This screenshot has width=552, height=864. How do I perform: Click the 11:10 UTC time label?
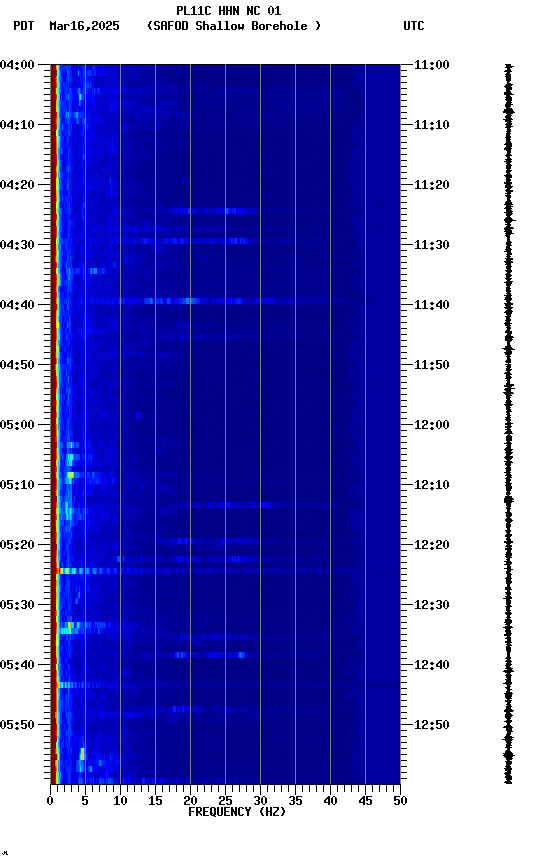point(432,125)
